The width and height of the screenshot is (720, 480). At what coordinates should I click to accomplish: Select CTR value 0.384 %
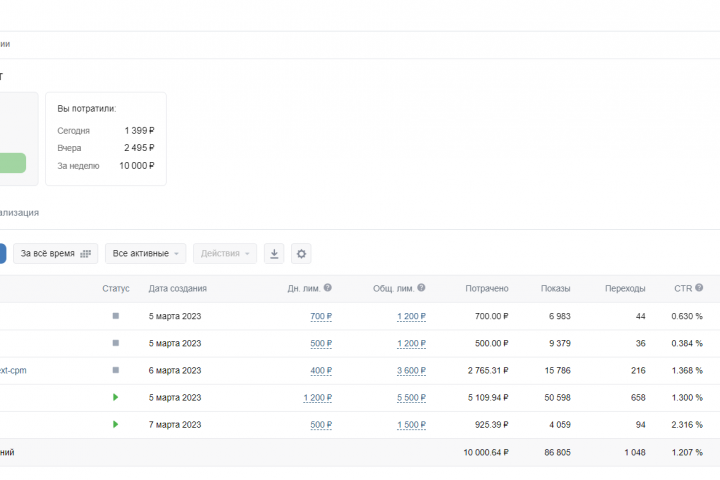pos(687,344)
